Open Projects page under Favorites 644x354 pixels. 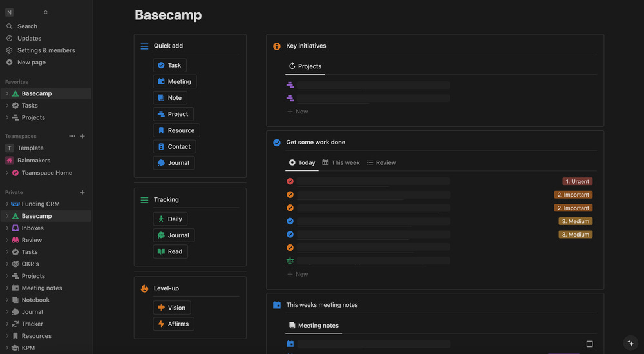tap(33, 117)
